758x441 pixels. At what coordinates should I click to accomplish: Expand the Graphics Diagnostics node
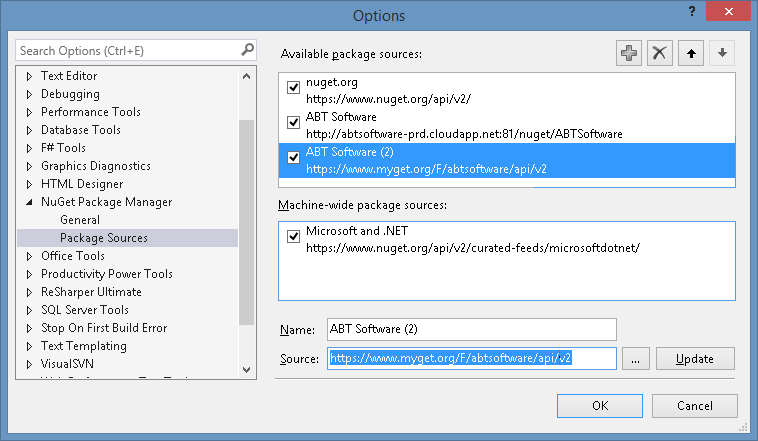[29, 166]
